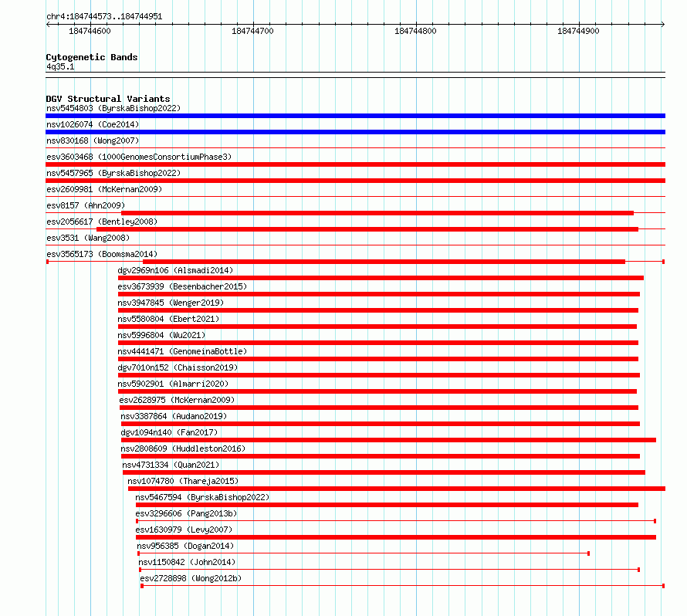The width and height of the screenshot is (687, 616).
Task: Click the esv8157 (Ahn2009) label
Action: [x=86, y=205]
